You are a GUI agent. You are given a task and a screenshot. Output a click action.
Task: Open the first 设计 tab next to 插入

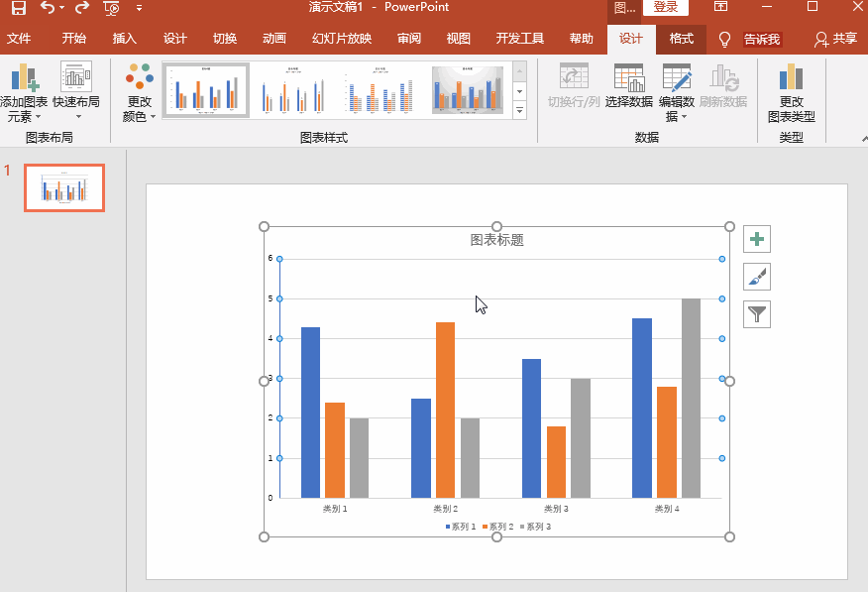175,39
